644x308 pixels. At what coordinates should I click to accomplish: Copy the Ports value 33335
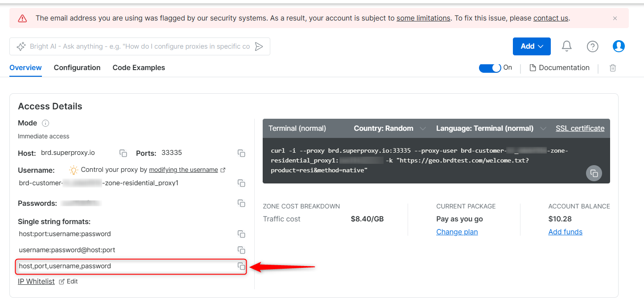pyautogui.click(x=241, y=153)
